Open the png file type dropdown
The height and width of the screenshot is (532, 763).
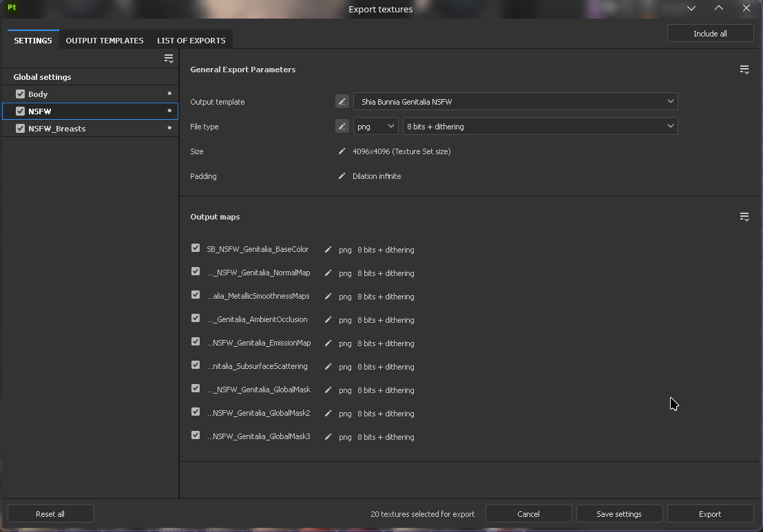[x=375, y=127]
